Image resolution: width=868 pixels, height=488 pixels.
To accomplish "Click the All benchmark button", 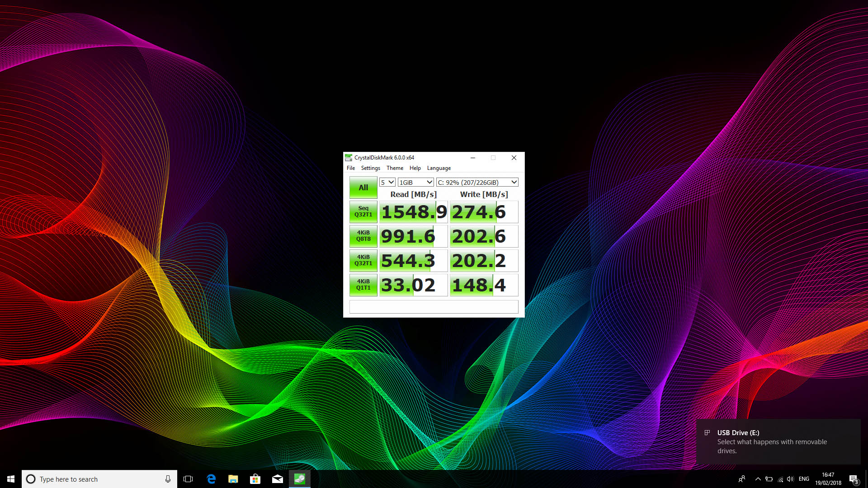I will click(363, 188).
